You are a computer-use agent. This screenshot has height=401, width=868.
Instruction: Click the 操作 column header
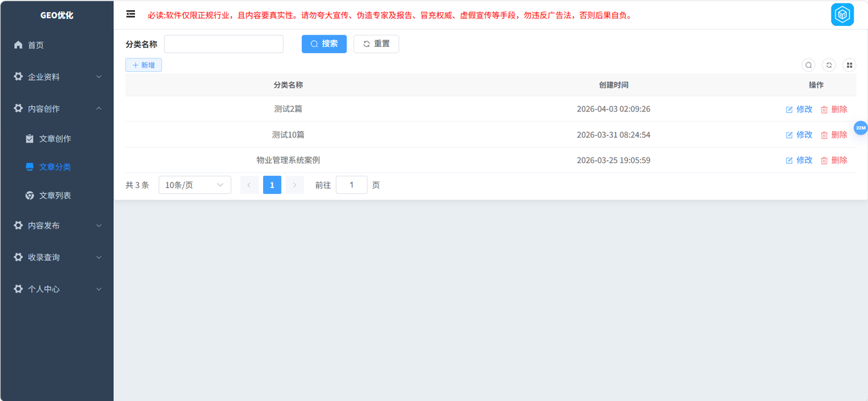tap(816, 85)
